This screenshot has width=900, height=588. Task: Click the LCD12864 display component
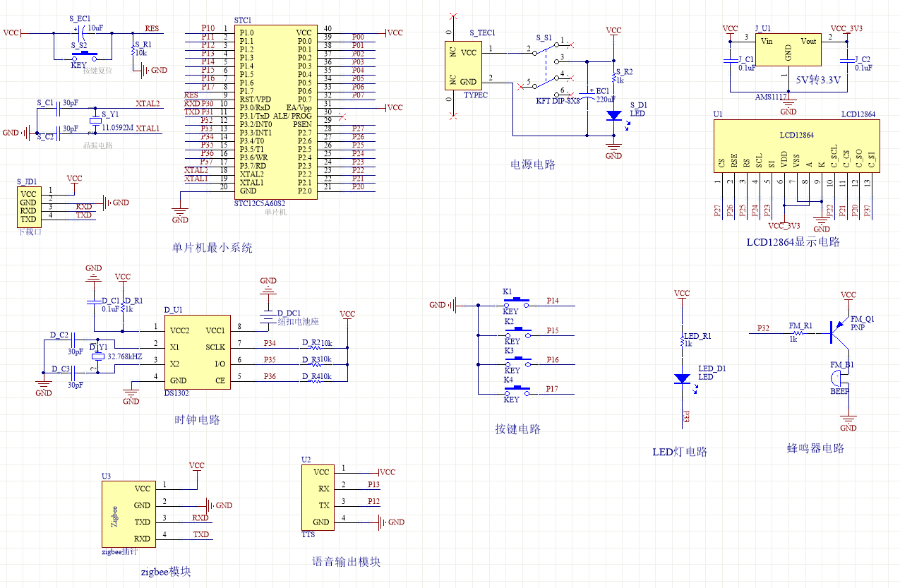coord(797,145)
